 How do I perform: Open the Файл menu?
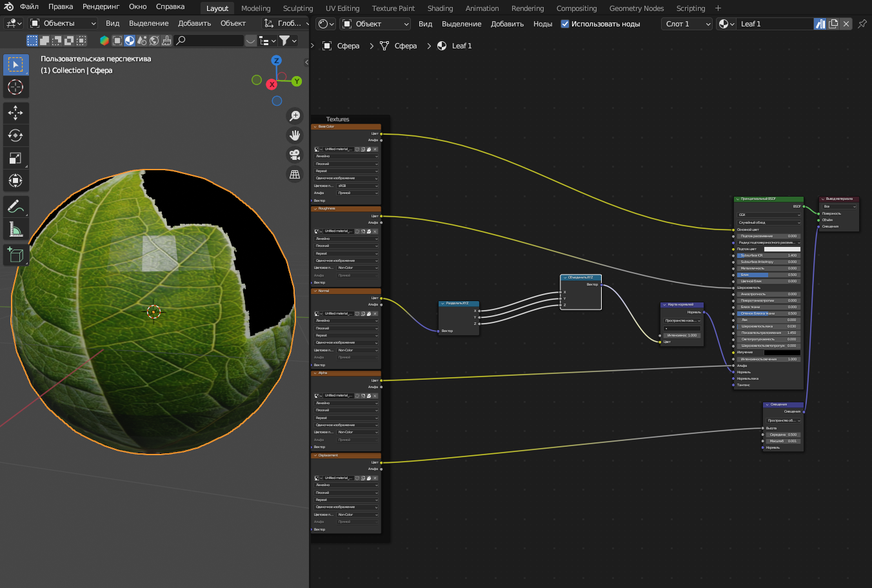click(29, 7)
